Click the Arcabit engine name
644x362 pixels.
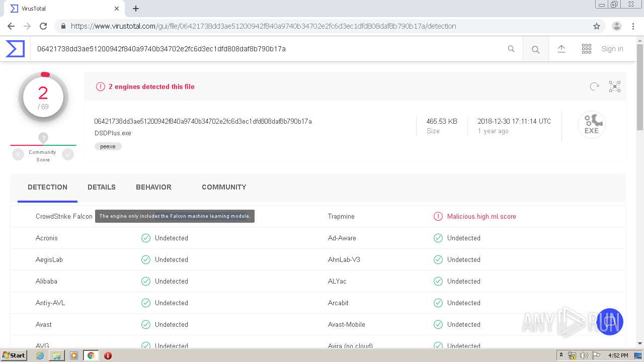click(x=338, y=303)
